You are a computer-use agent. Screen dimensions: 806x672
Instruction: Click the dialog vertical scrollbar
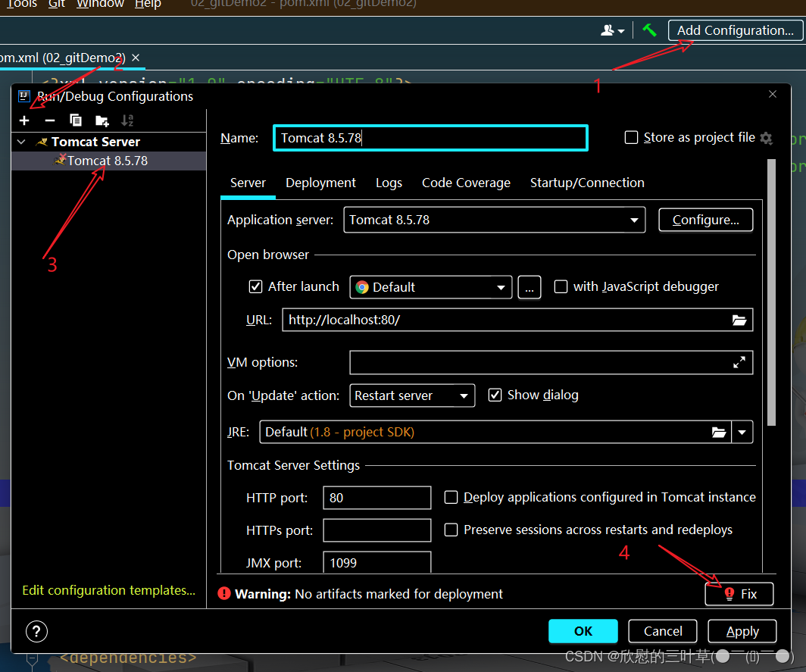point(771,292)
